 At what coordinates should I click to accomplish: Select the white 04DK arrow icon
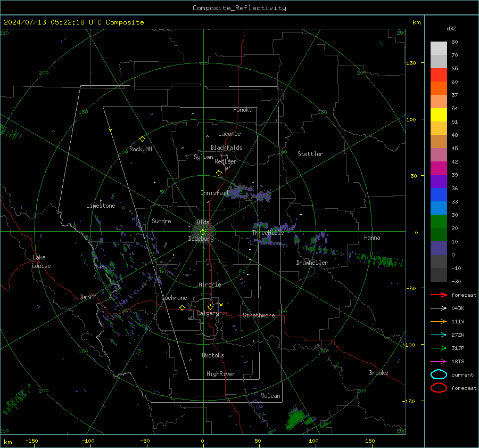click(x=439, y=308)
